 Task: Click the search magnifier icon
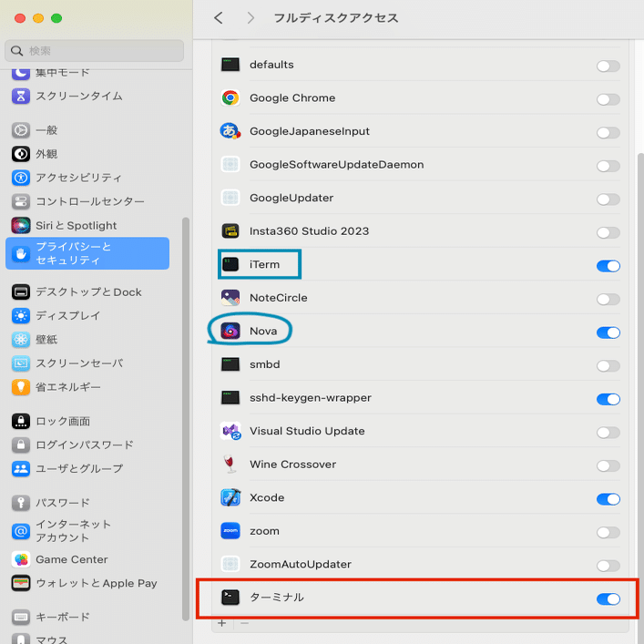16,51
